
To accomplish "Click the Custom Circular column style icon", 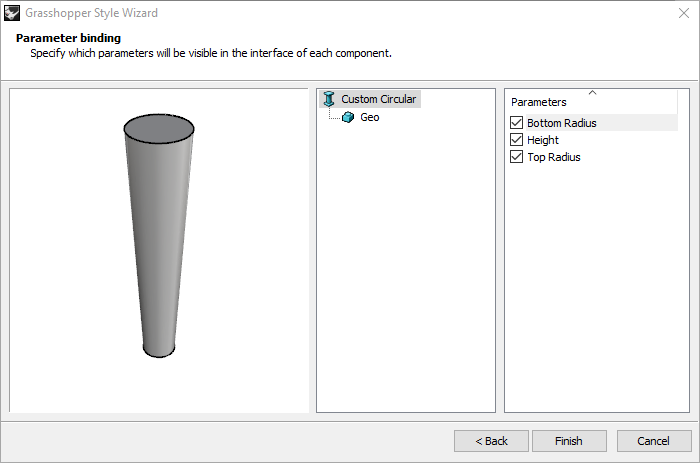I will (x=329, y=99).
